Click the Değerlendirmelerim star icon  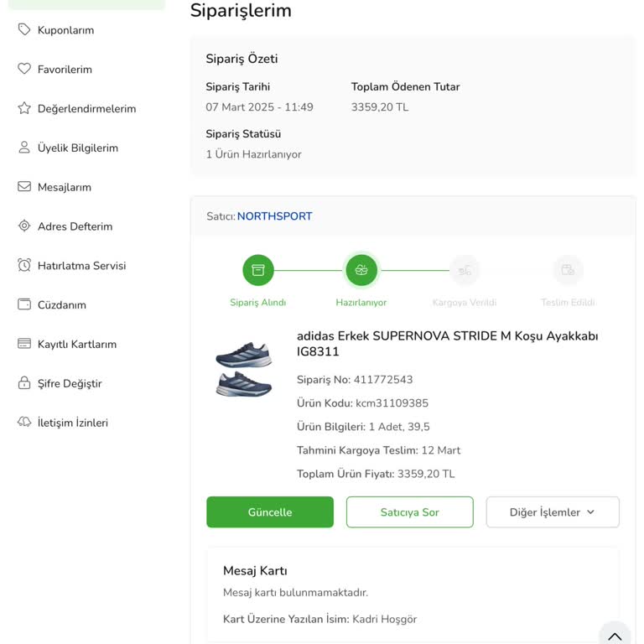coord(24,108)
